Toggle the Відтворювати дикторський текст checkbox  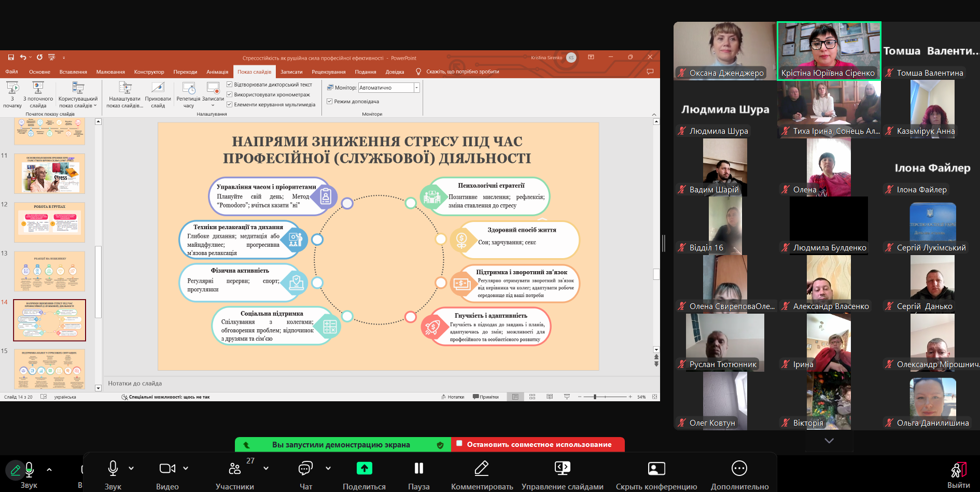pyautogui.click(x=230, y=85)
